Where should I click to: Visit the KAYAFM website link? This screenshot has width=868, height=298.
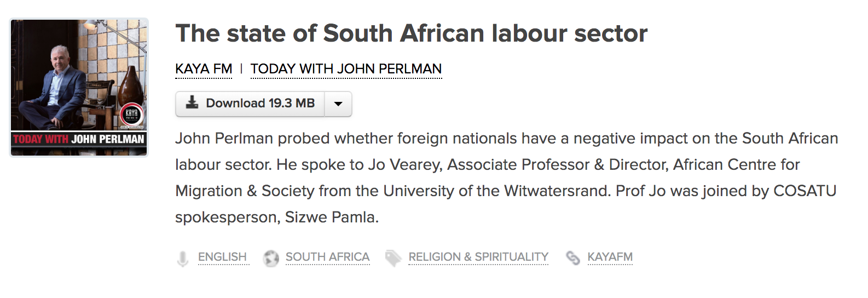610,257
